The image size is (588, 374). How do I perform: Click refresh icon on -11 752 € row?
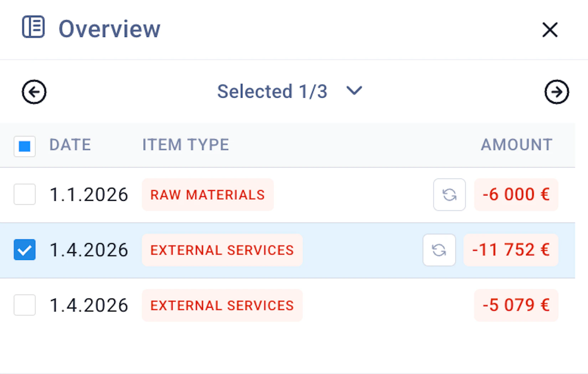pos(439,250)
